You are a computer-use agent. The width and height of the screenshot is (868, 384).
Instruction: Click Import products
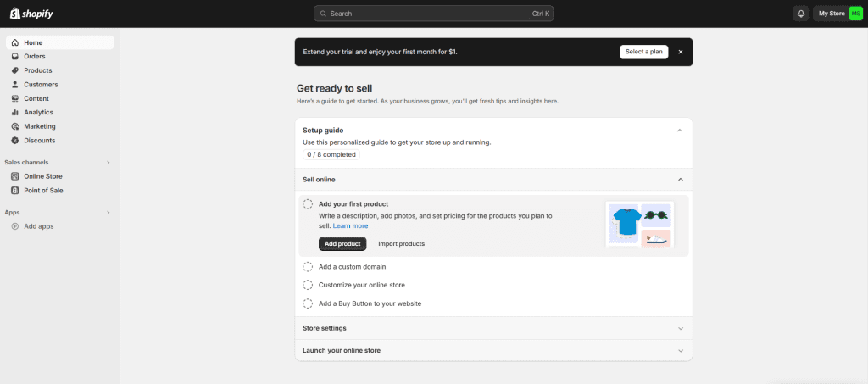click(401, 243)
